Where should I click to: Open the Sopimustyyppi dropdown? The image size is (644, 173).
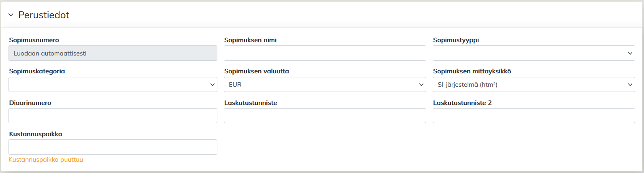pyautogui.click(x=533, y=53)
